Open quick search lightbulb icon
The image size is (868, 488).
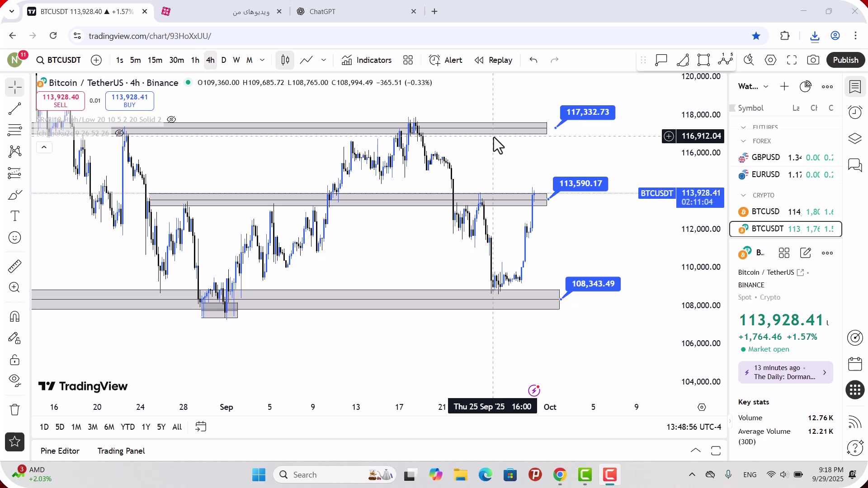pyautogui.click(x=749, y=60)
